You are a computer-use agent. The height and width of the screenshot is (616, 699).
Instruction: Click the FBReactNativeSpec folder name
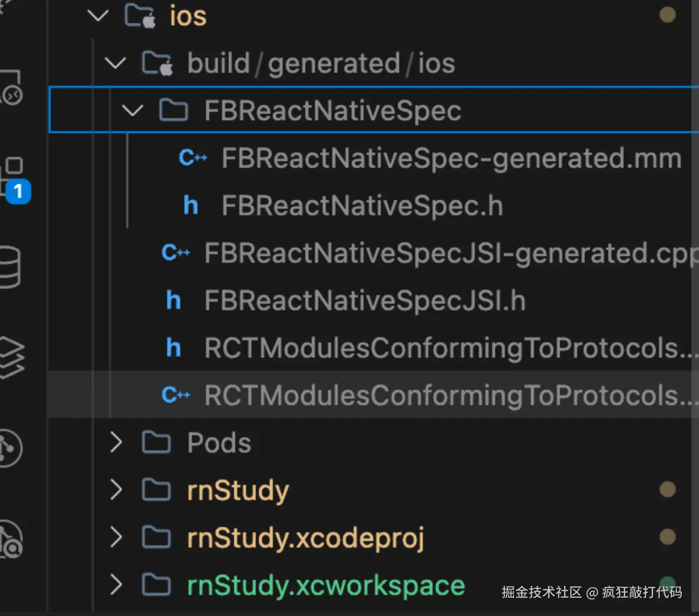(x=333, y=111)
